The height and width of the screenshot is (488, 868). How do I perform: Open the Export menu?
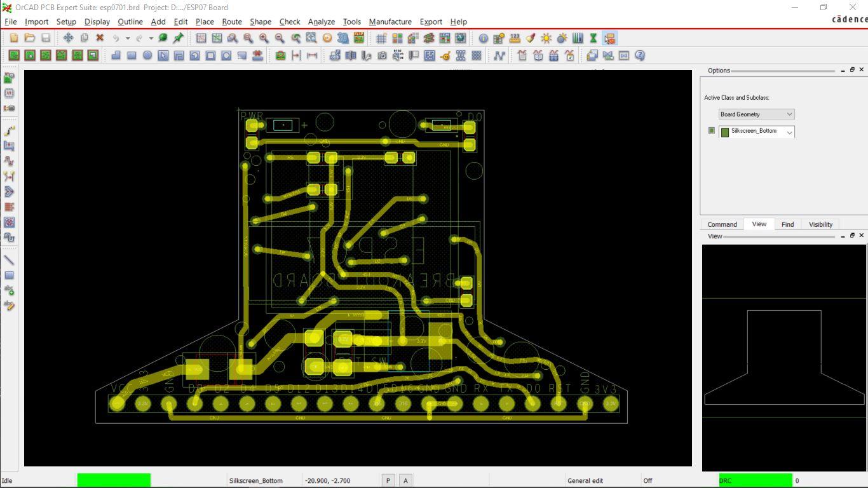click(x=430, y=22)
